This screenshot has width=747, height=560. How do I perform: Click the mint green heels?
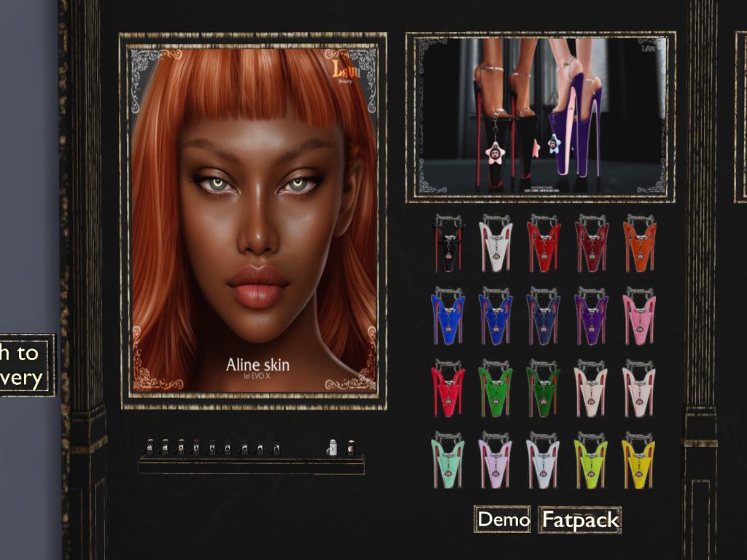[x=448, y=461]
